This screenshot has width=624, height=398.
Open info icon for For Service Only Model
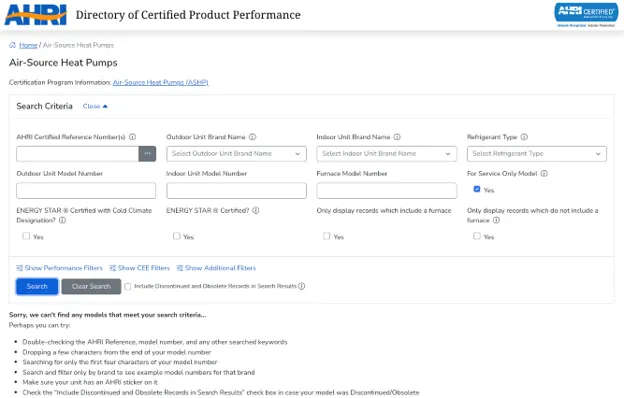click(544, 174)
